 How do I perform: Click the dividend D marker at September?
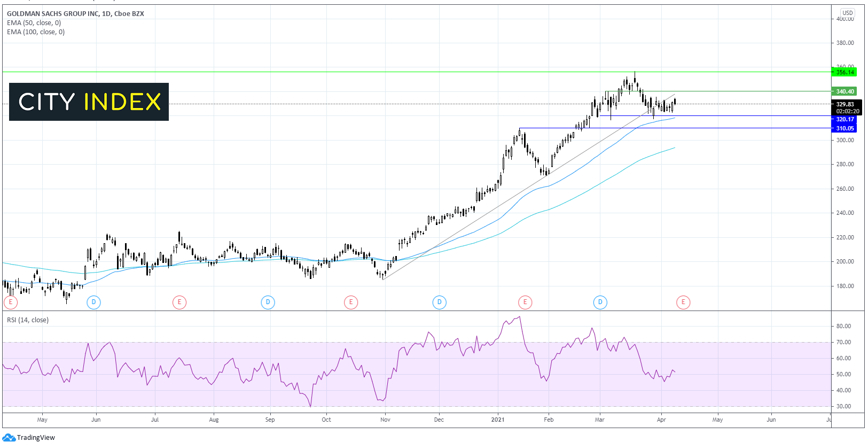(268, 303)
